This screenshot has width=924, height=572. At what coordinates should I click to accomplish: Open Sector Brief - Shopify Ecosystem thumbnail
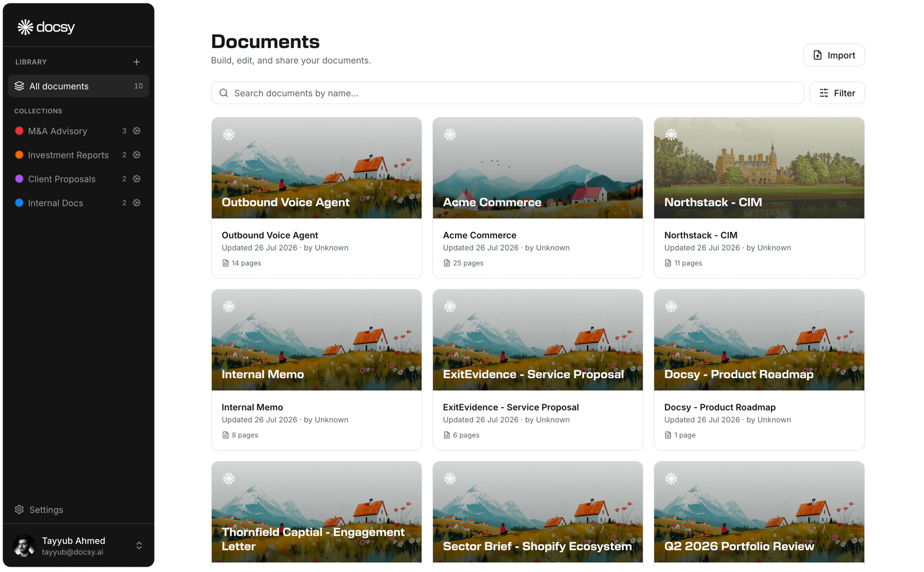point(538,512)
